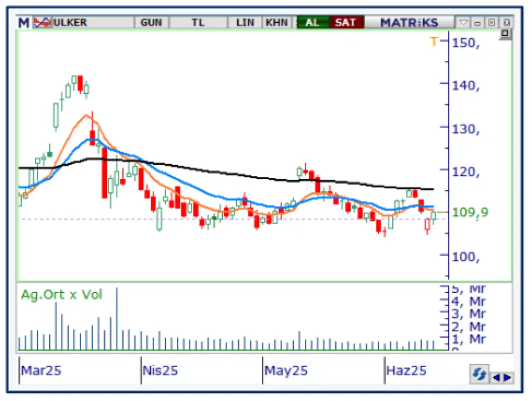Click the May25 date label

pos(286,370)
